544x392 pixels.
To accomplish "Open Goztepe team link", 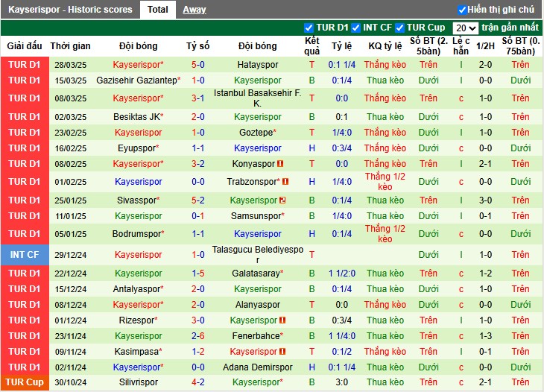I will point(256,133).
